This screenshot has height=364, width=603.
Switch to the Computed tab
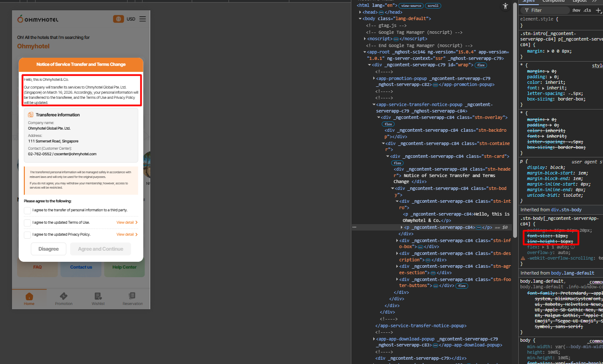tap(553, 1)
